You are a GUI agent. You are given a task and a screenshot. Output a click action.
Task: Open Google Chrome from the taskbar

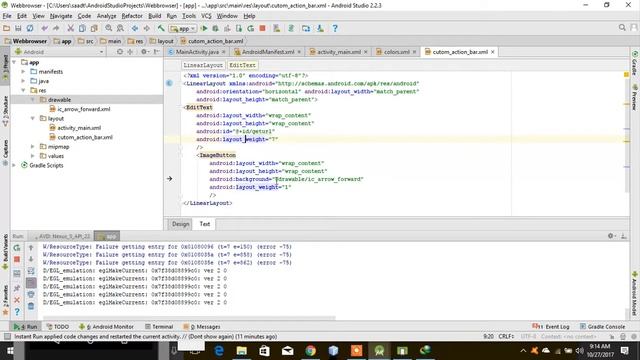pos(311,351)
